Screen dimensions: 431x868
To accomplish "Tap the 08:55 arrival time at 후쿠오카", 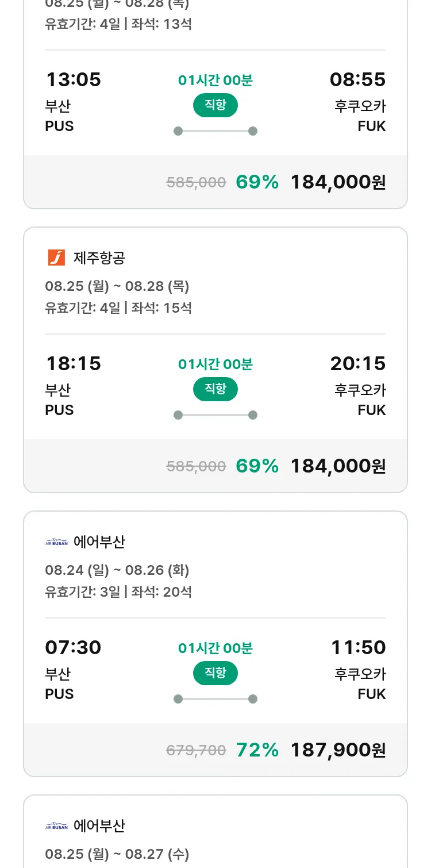I will click(357, 79).
